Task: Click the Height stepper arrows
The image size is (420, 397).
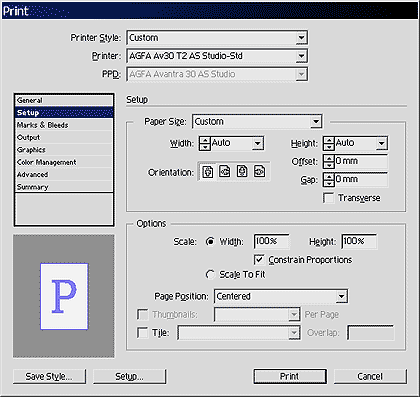Action: pyautogui.click(x=329, y=143)
